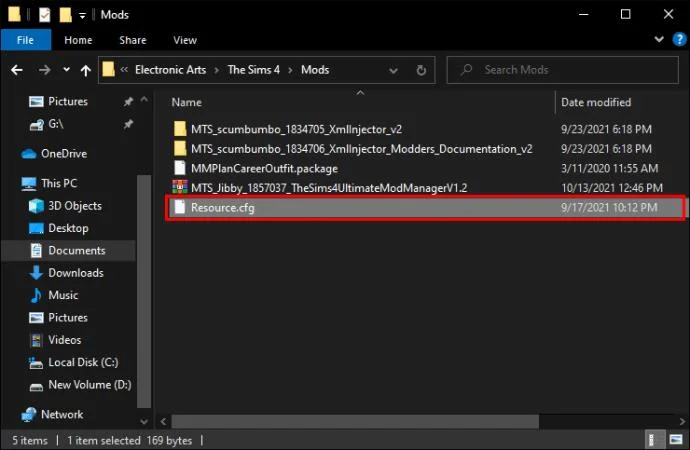Open New Volume (D:) in navigation pane
Image resolution: width=690 pixels, height=450 pixels.
coord(90,385)
